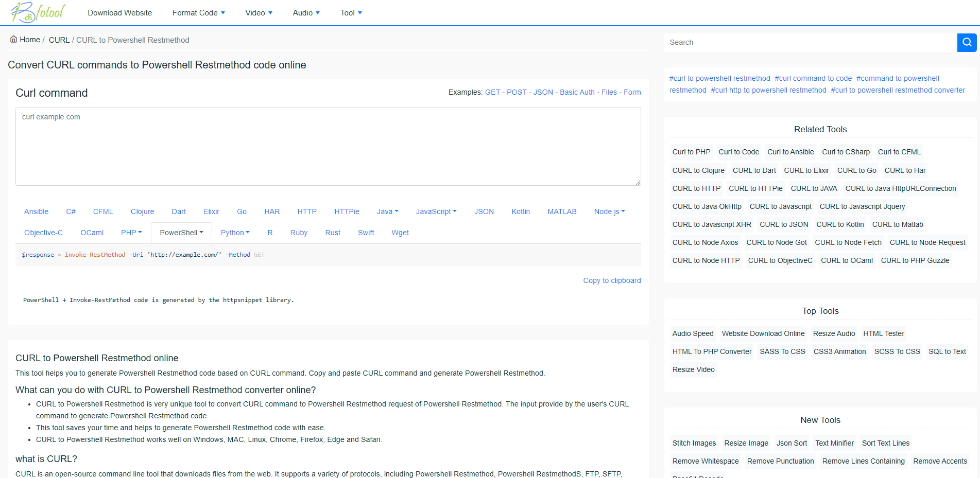
Task: Load the Basic Auth example
Action: click(577, 92)
